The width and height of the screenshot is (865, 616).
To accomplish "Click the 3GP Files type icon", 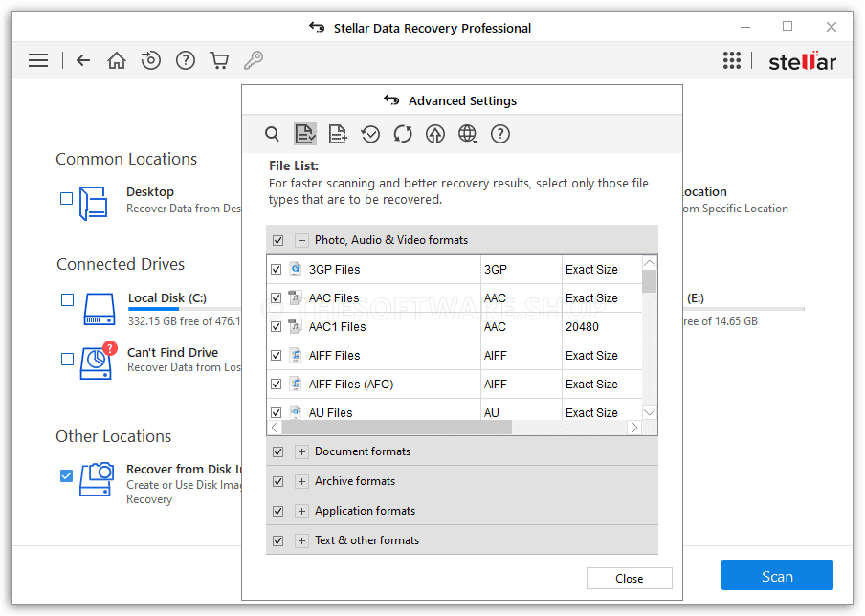I will pyautogui.click(x=296, y=269).
